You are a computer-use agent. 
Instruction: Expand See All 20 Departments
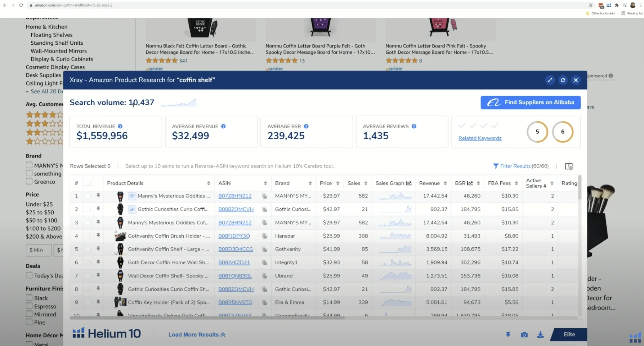[44, 91]
